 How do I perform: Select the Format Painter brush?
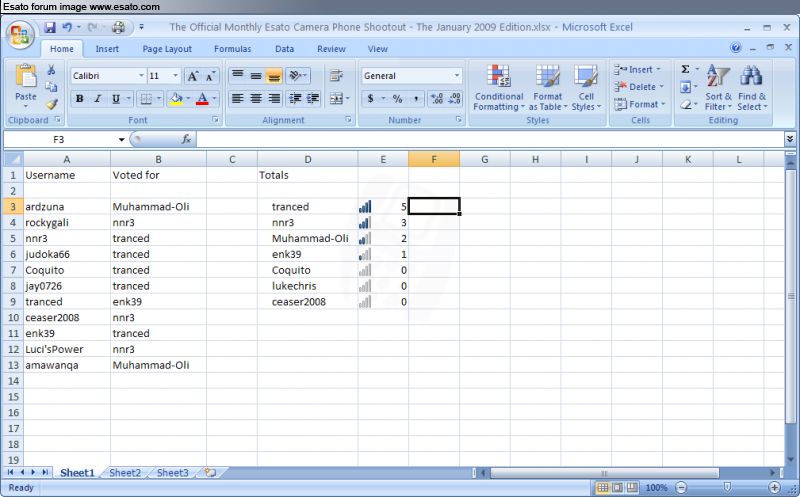coord(52,104)
